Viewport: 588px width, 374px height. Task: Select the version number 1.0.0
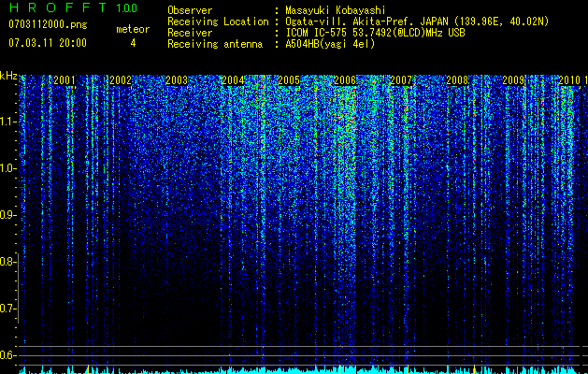click(127, 7)
